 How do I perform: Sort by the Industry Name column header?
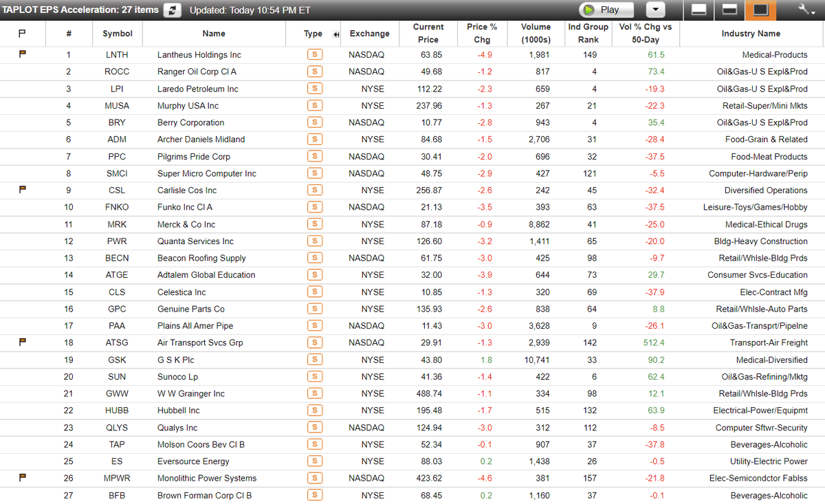751,34
